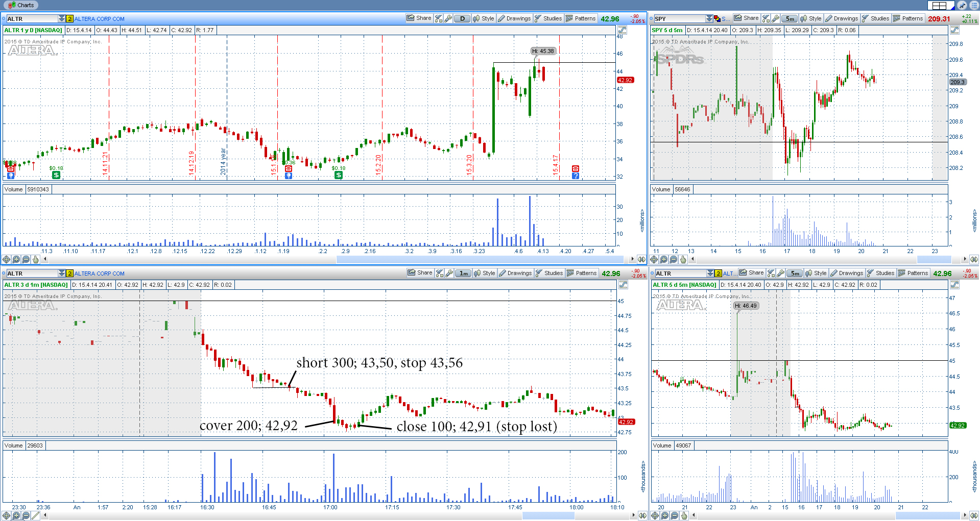Toggle scale icon right of 1m ALTR header
The image size is (980, 521).
(623, 285)
